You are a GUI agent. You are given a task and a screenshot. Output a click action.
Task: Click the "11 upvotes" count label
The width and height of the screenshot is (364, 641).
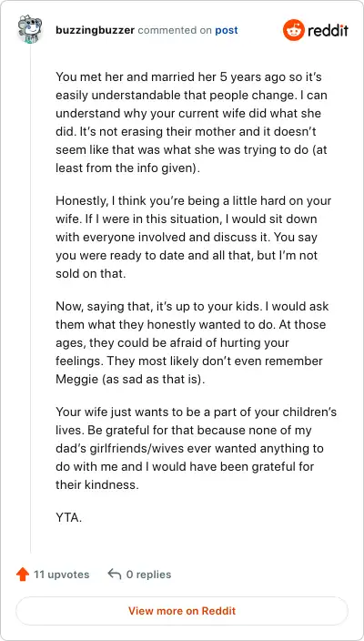[x=62, y=575]
